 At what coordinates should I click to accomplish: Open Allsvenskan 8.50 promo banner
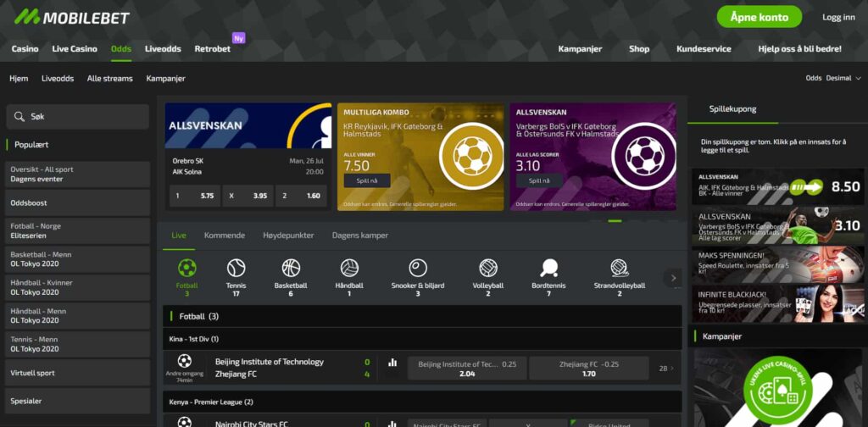(778, 187)
